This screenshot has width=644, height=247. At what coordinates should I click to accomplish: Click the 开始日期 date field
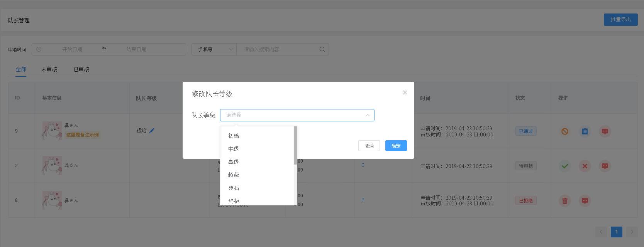coord(72,49)
